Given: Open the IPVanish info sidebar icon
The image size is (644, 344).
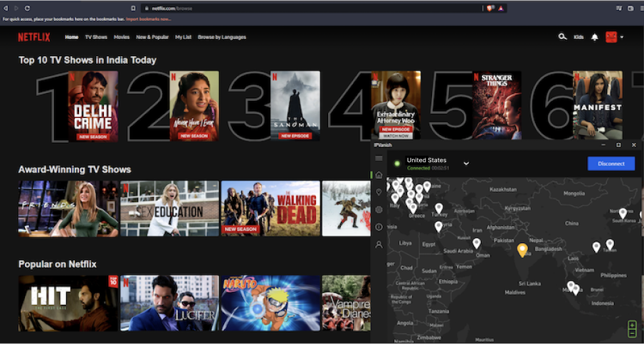Looking at the screenshot, I should [379, 227].
